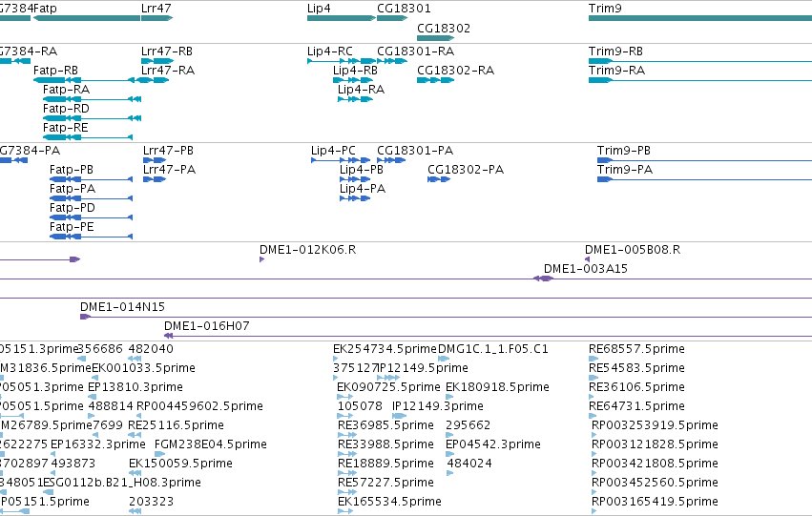Click EST EP04542.3prime
The image size is (812, 516).
click(x=493, y=445)
